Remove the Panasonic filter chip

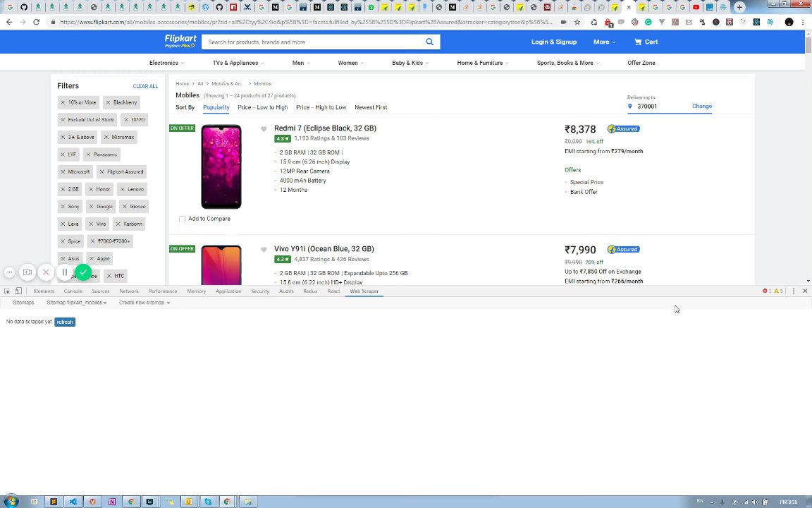click(x=88, y=155)
